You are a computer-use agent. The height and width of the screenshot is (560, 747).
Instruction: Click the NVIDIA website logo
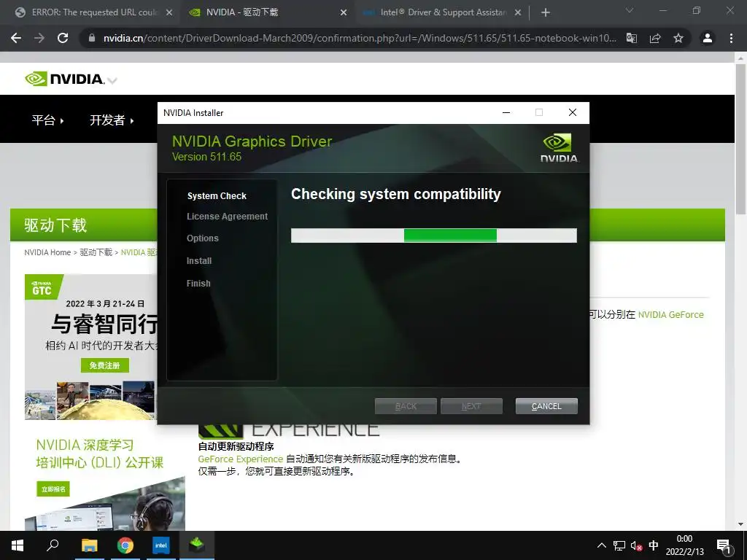coord(64,79)
